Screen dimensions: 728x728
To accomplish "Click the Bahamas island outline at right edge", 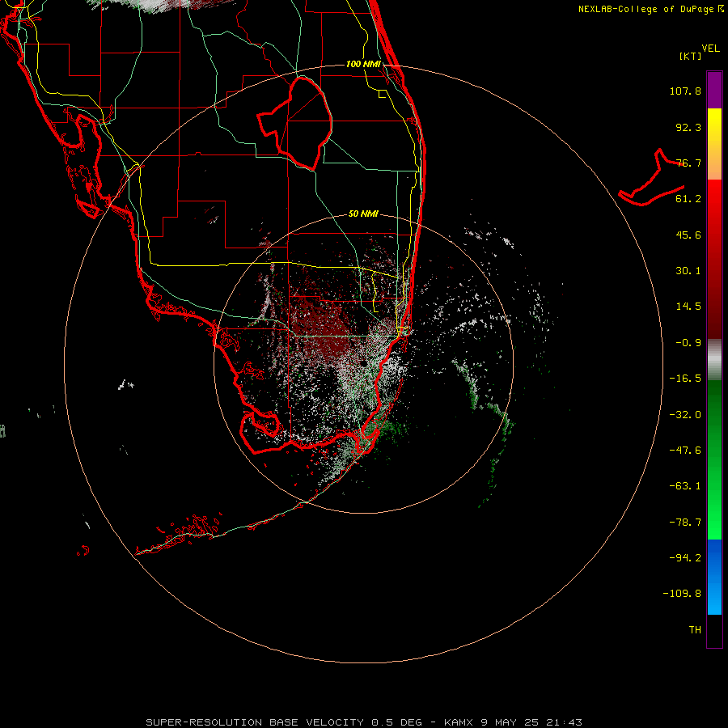I will click(652, 177).
